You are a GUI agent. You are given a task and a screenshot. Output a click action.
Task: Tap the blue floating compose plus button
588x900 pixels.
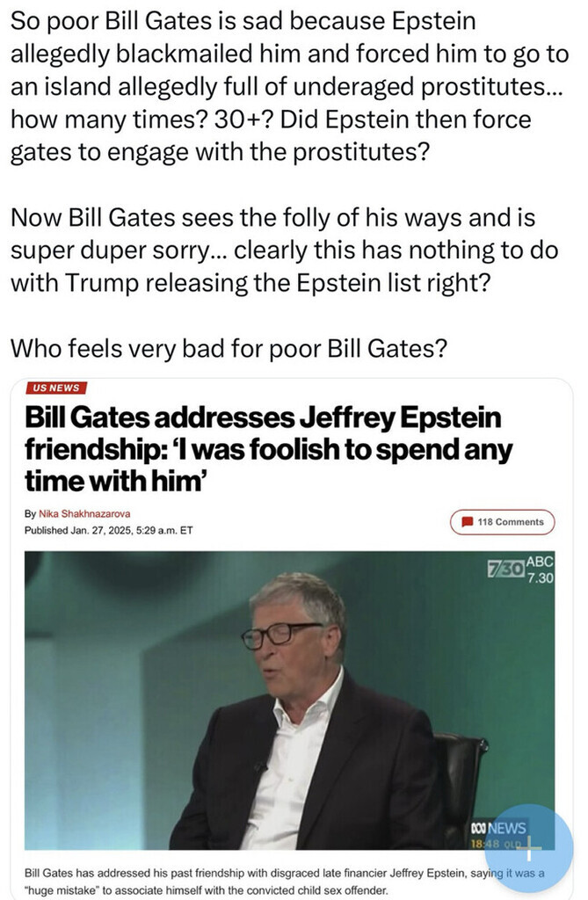529,848
